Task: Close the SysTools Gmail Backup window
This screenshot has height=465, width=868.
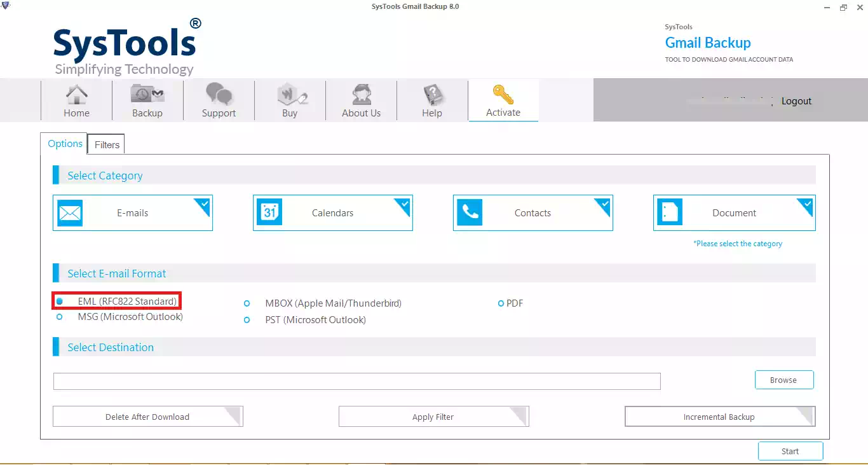Action: pos(859,7)
